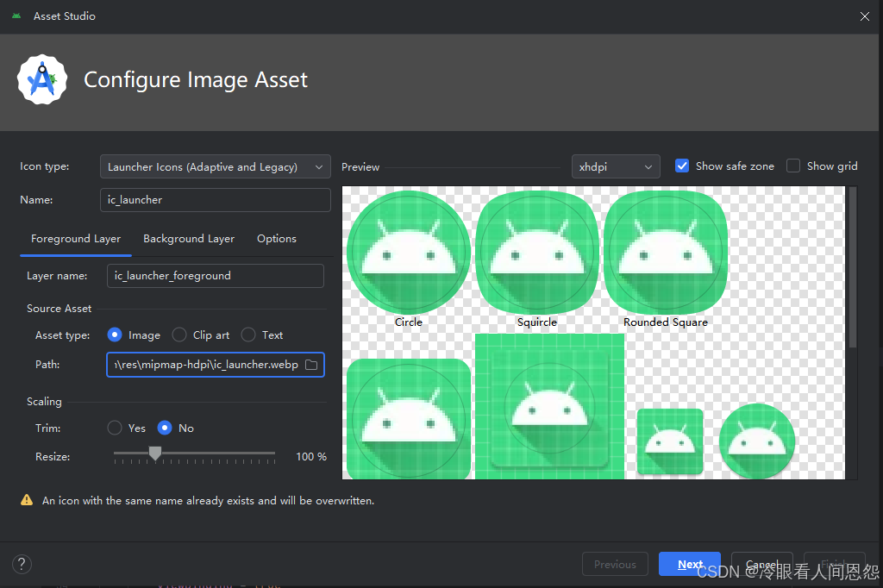The width and height of the screenshot is (883, 588).
Task: Click the Android icon in the title bar
Action: 16,16
